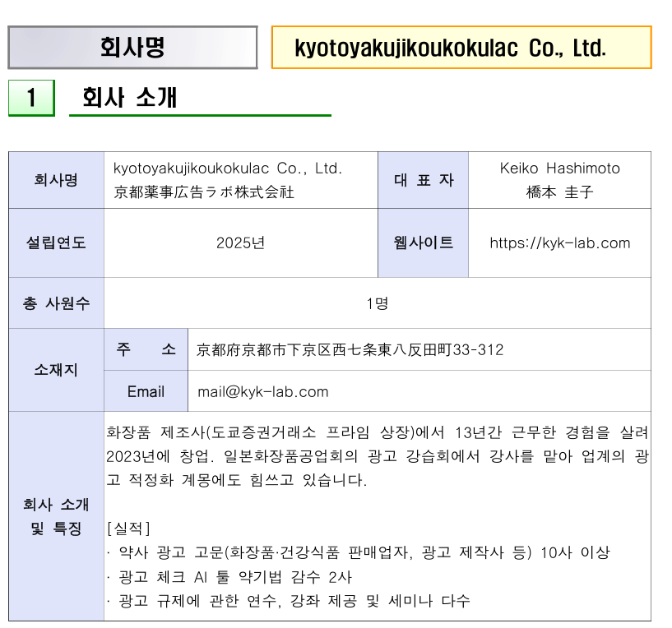Image resolution: width=672 pixels, height=628 pixels.
Task: Select the employee count 1명 value
Action: [377, 303]
